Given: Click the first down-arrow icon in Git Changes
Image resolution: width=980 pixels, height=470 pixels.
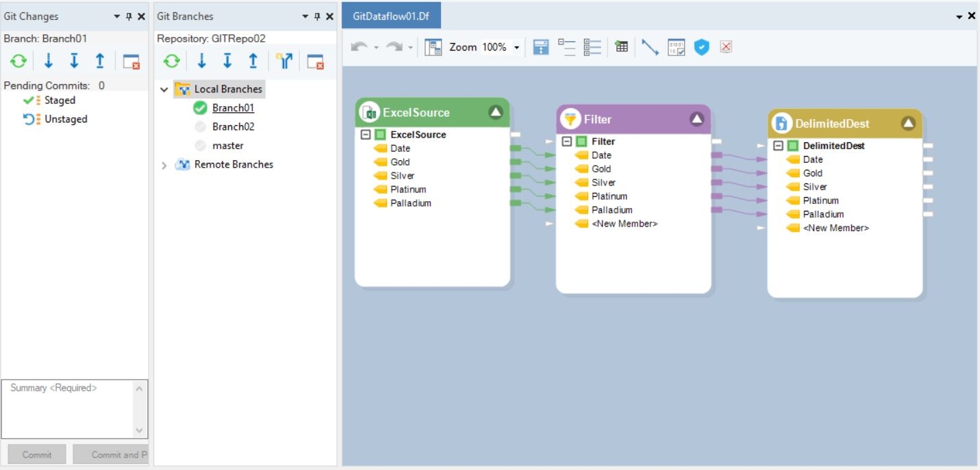Looking at the screenshot, I should point(49,62).
